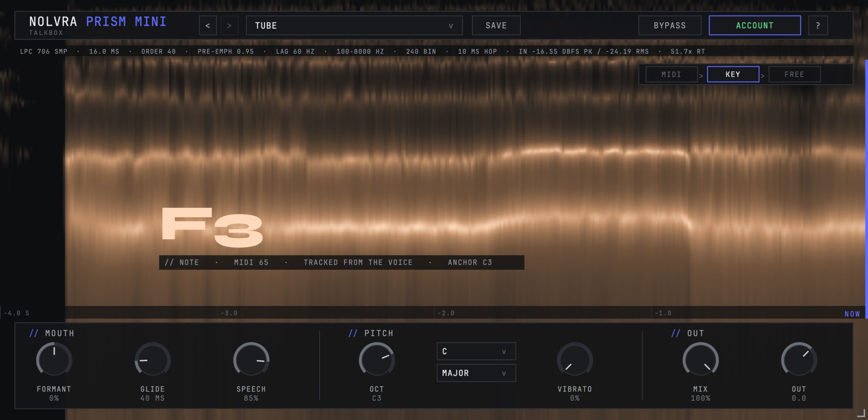The height and width of the screenshot is (420, 868).
Task: Click the NOLVRA PRISM MINI logo
Action: 98,22
